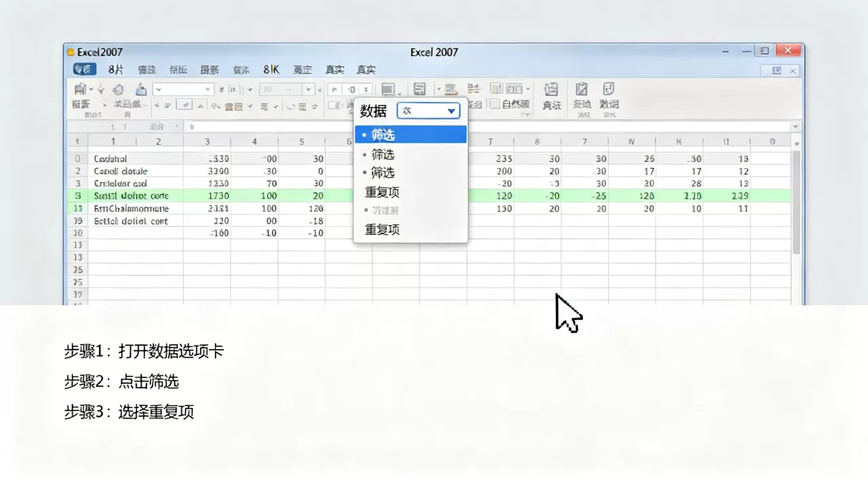Click the page icon above 数词

pos(609,88)
